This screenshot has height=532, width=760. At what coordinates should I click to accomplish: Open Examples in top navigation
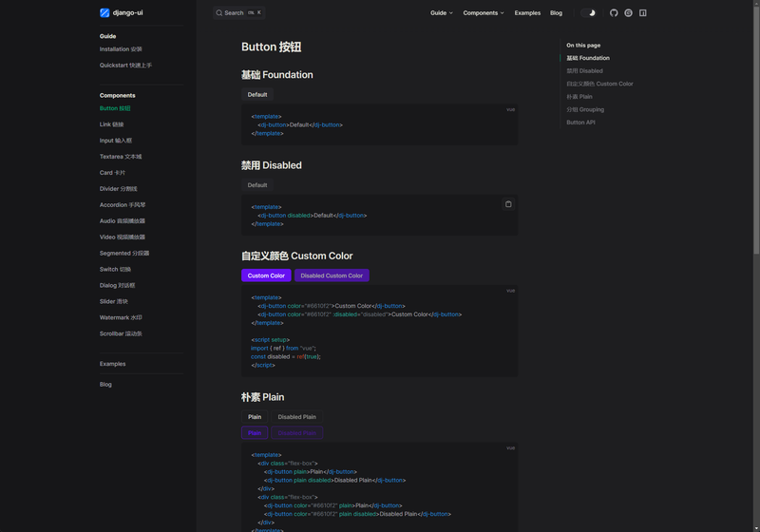[x=527, y=13]
